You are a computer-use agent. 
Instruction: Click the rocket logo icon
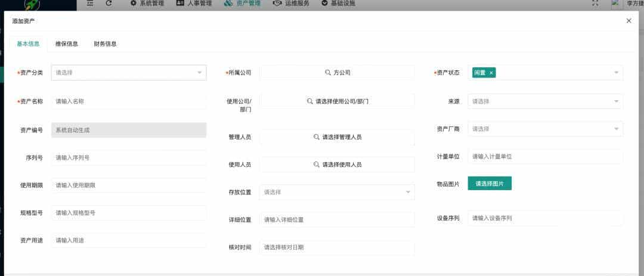coord(30,4)
